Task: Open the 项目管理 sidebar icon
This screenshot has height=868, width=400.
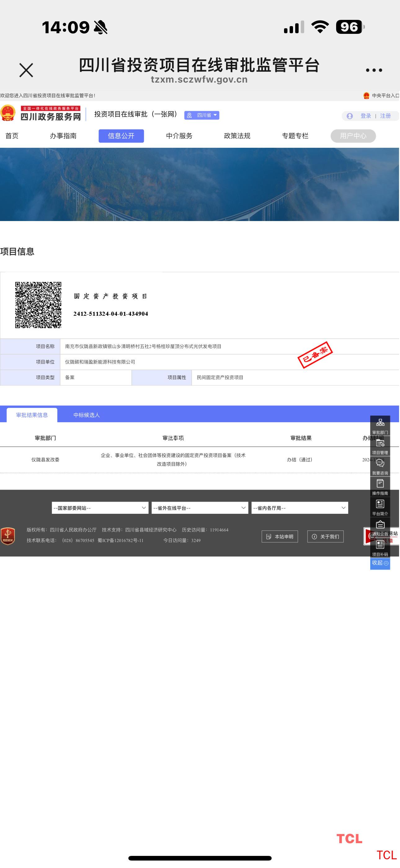Action: point(380,446)
